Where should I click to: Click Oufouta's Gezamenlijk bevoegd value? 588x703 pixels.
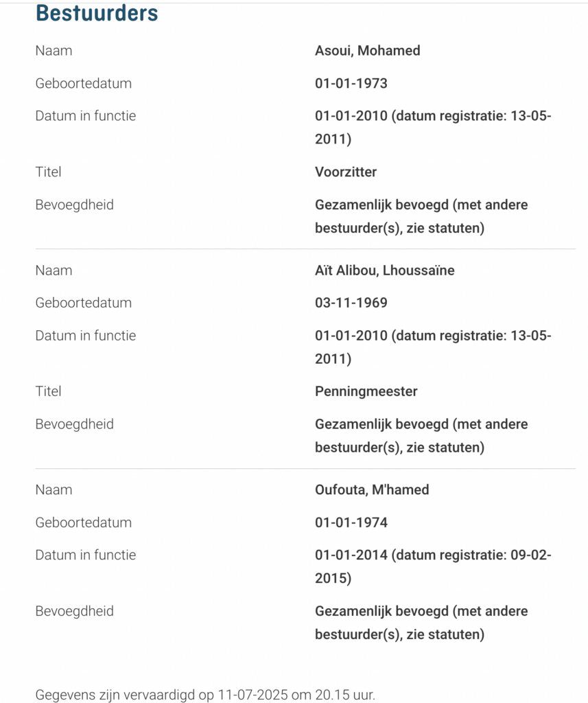point(421,622)
